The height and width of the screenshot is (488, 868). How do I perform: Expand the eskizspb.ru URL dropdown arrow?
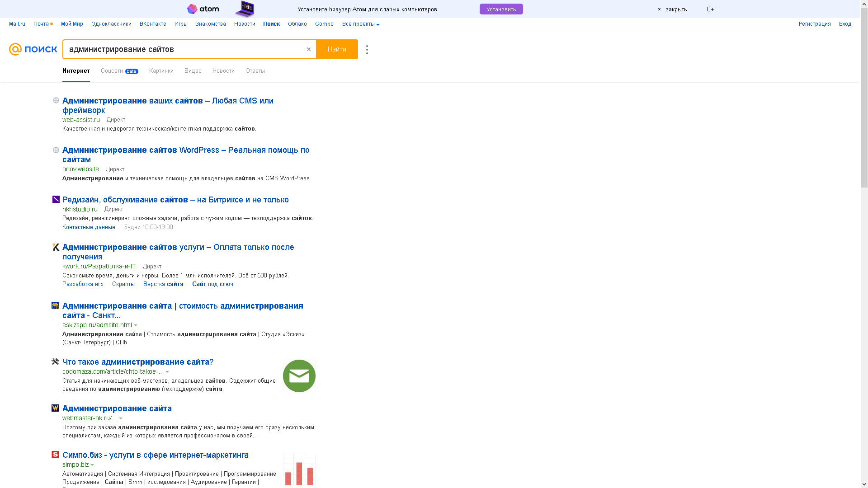(136, 325)
